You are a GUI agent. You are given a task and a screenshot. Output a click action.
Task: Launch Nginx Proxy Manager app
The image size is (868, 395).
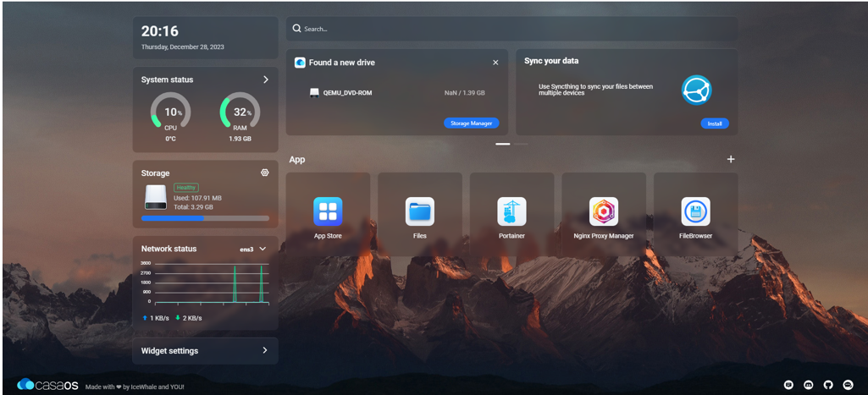[x=604, y=212]
